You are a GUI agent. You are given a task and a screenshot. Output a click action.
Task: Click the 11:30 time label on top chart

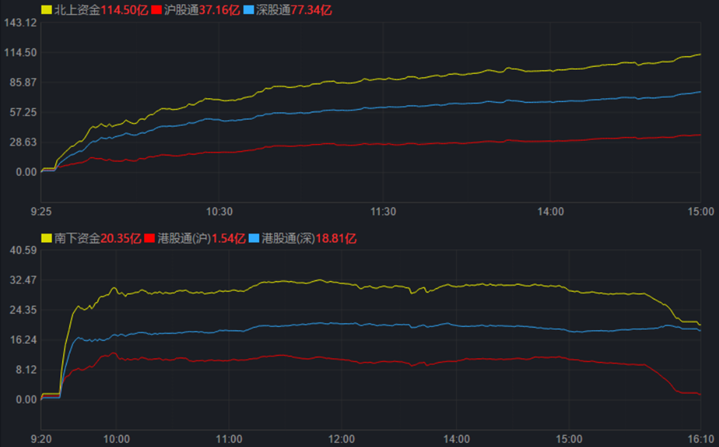(x=384, y=212)
